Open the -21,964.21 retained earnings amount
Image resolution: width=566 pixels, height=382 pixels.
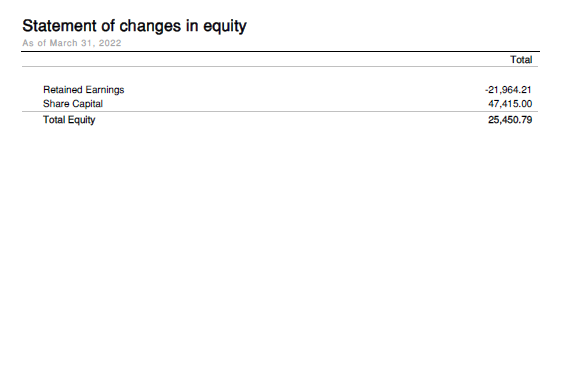click(x=508, y=90)
